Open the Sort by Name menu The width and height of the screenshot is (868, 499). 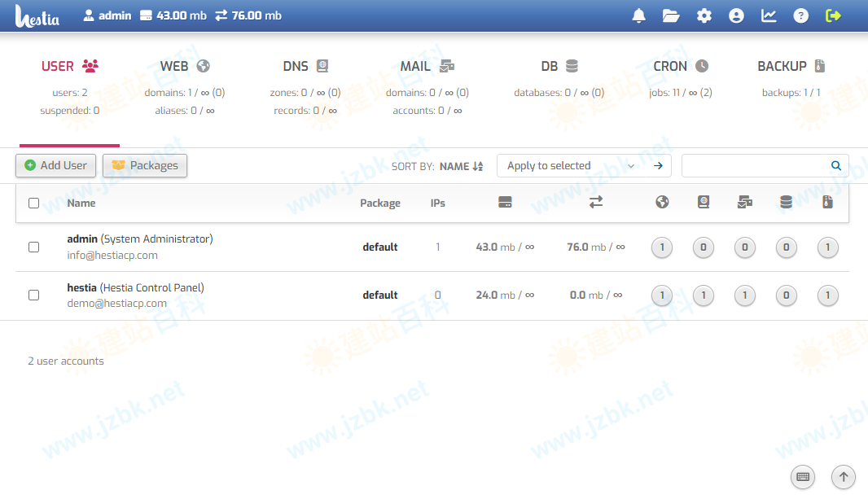pyautogui.click(x=461, y=166)
